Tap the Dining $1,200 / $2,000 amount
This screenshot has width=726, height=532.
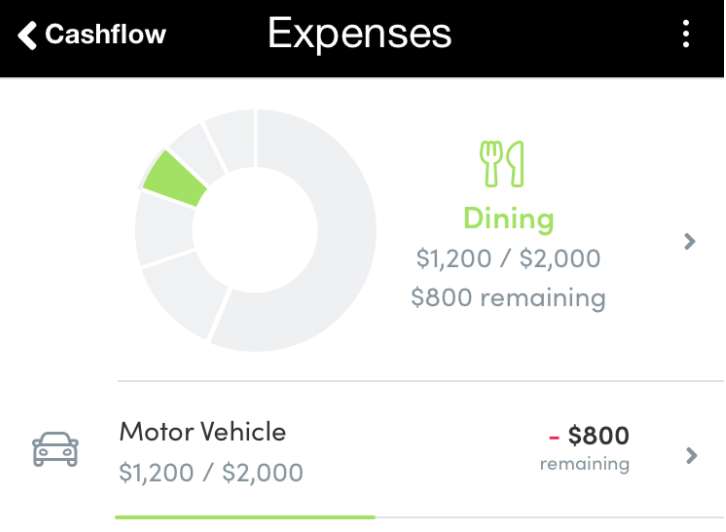(508, 259)
